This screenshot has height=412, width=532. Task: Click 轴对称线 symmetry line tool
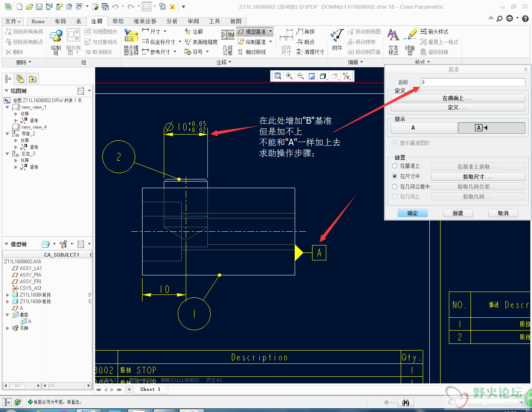pos(252,52)
